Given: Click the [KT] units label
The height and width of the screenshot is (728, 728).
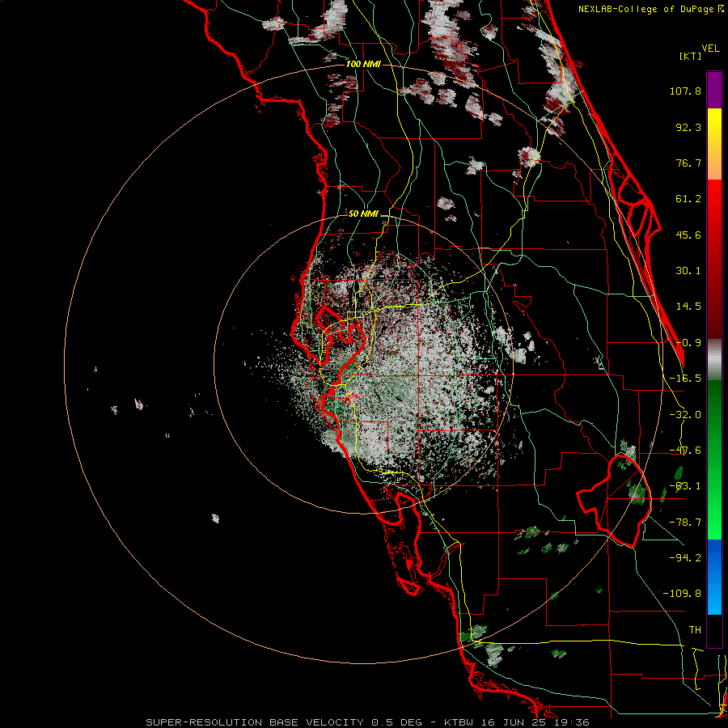Looking at the screenshot, I should coord(691,56).
